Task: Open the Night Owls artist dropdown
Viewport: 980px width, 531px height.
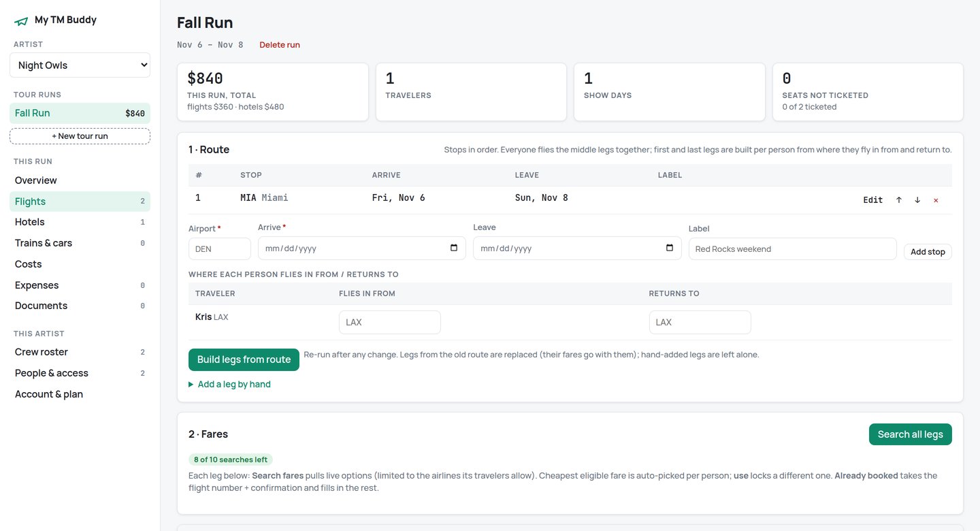Action: tap(80, 65)
